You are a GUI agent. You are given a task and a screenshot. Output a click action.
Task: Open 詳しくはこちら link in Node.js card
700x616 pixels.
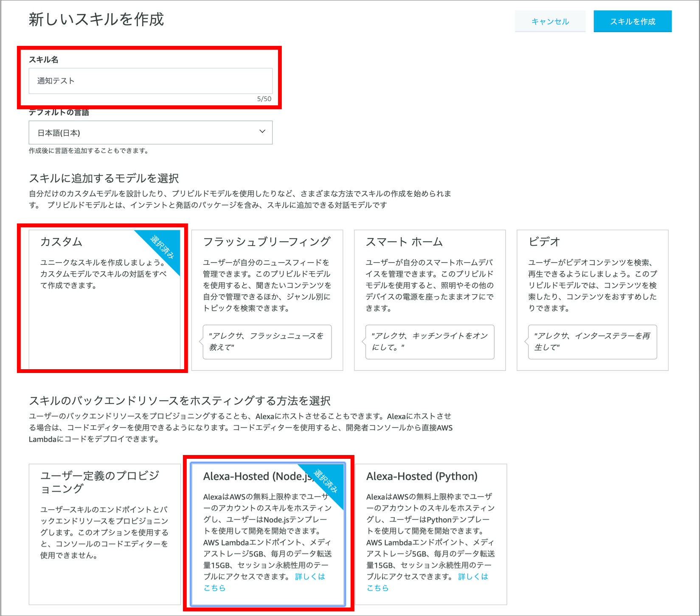pyautogui.click(x=310, y=576)
